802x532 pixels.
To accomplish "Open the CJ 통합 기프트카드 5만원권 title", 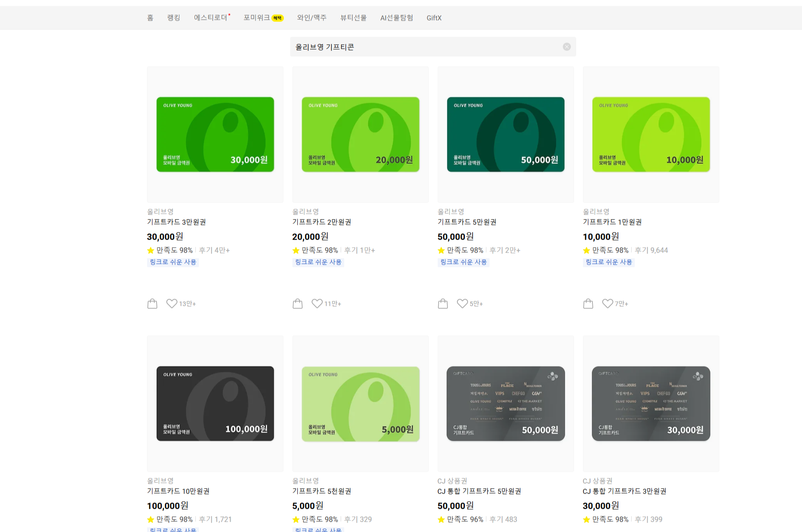I will pos(479,491).
